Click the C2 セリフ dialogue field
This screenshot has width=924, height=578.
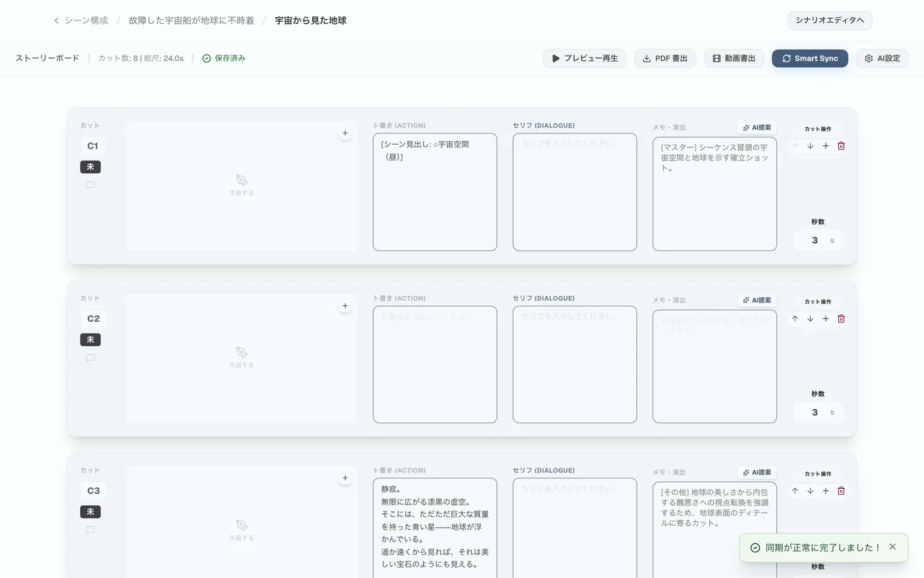coord(575,365)
